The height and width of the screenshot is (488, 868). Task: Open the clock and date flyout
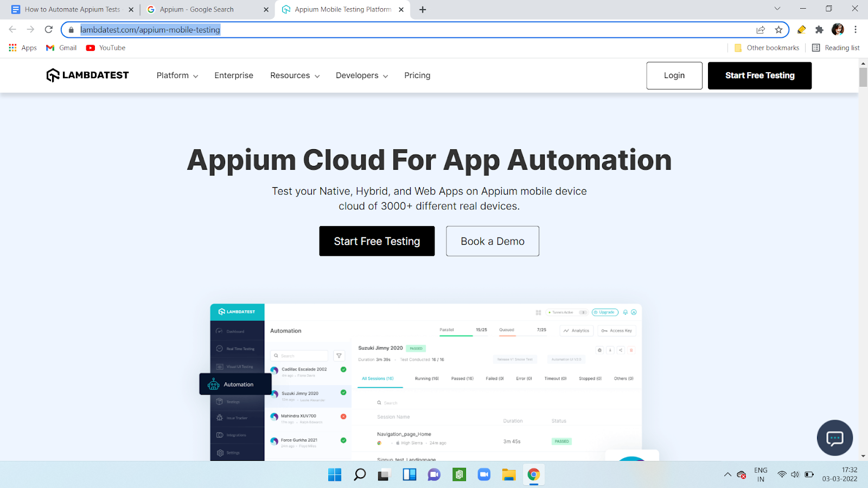point(840,474)
